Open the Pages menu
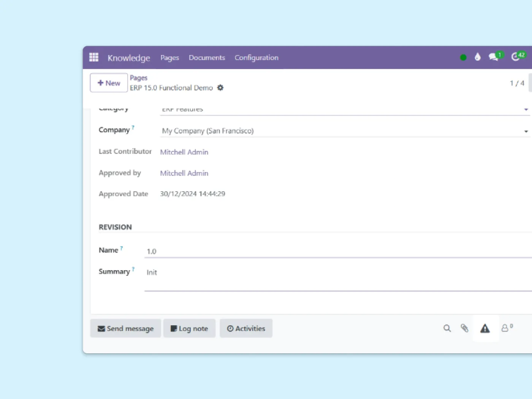This screenshot has height=399, width=532. coord(169,58)
